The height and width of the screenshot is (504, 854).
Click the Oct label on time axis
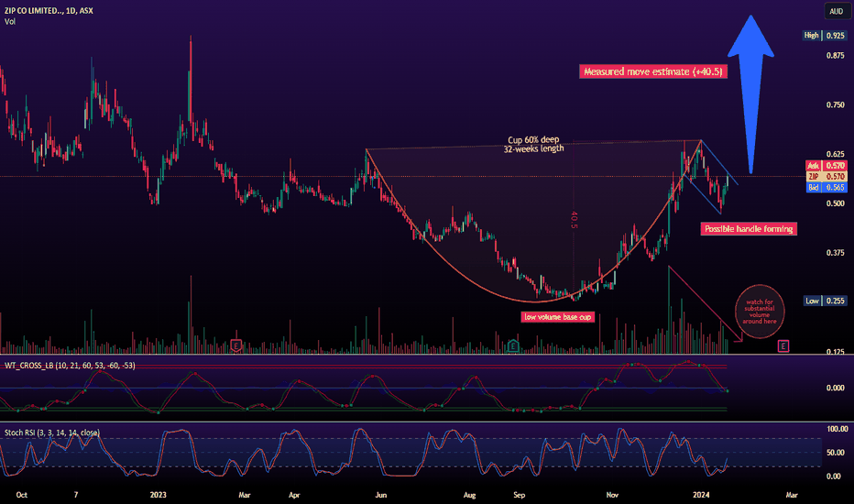pos(22,495)
